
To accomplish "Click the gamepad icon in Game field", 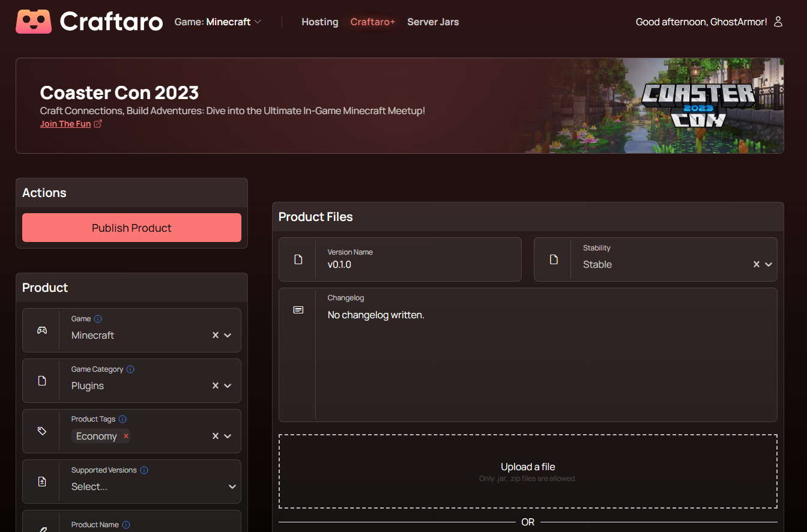I will click(42, 330).
